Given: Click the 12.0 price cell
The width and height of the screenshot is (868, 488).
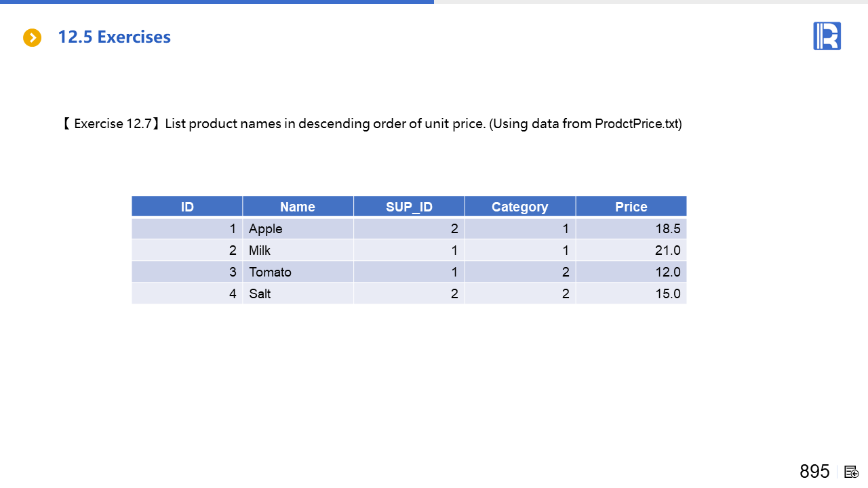Looking at the screenshot, I should [667, 272].
